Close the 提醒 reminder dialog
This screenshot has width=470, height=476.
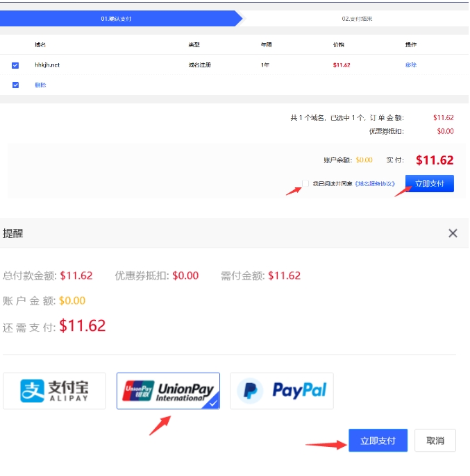pos(453,233)
